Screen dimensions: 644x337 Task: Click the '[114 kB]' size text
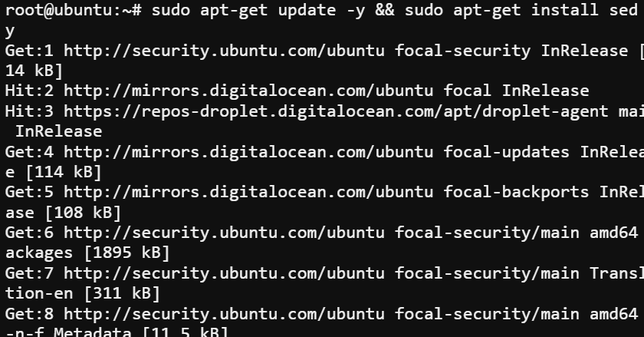pyautogui.click(x=63, y=172)
